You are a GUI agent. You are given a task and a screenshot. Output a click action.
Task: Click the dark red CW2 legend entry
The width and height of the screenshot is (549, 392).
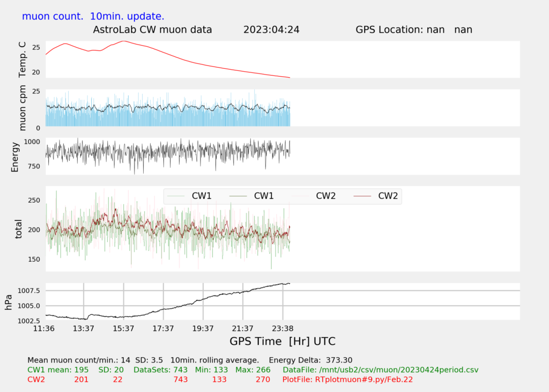pos(376,196)
